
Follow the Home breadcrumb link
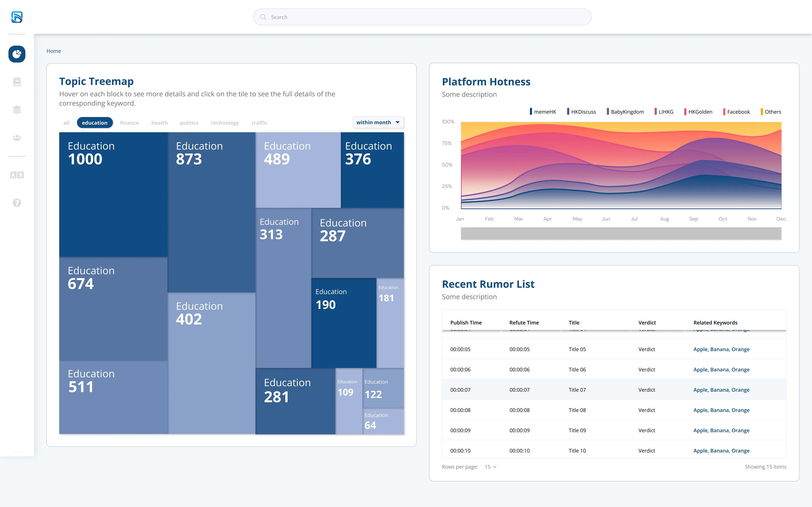pos(54,51)
